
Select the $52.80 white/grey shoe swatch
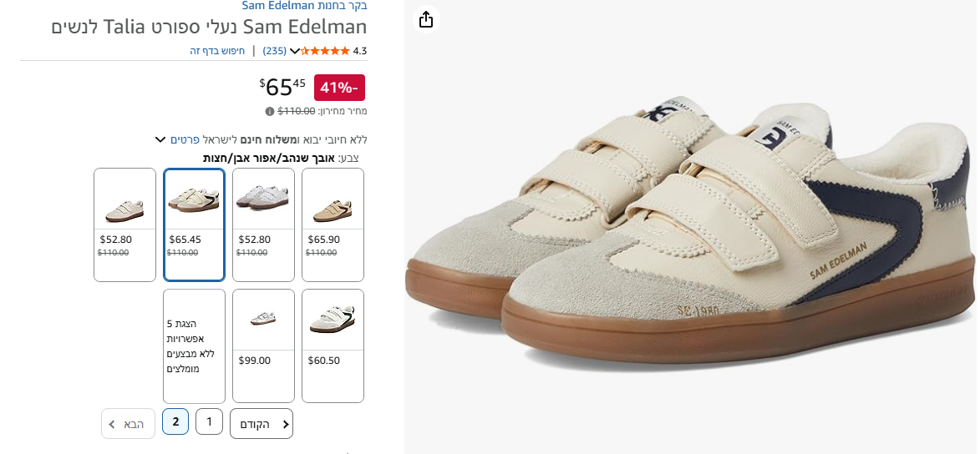click(x=263, y=224)
